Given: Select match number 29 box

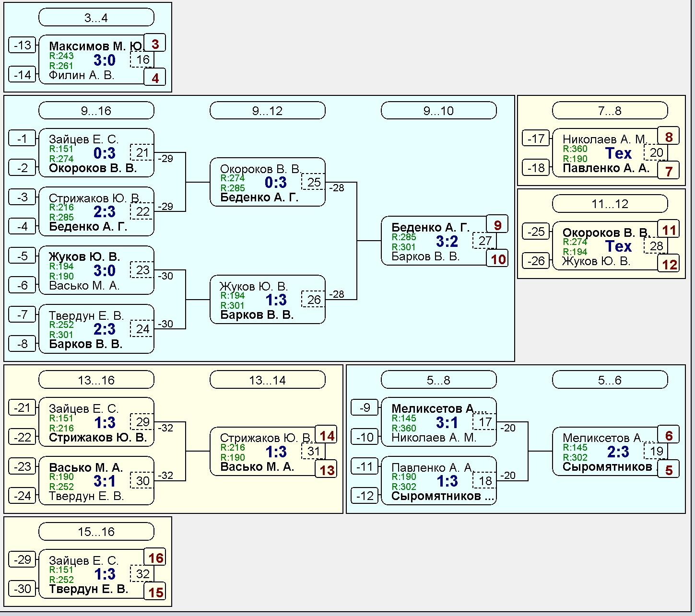Looking at the screenshot, I should click(x=142, y=422).
